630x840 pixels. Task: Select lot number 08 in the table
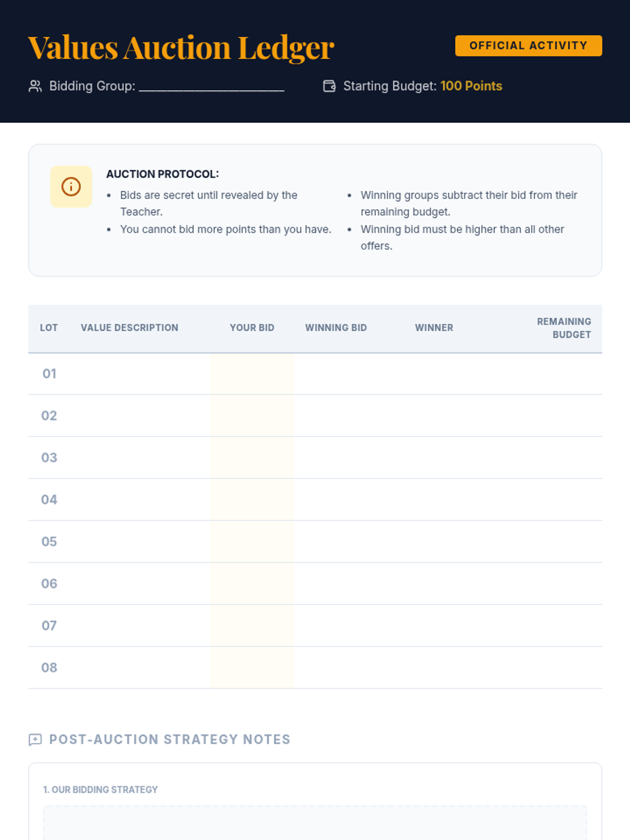point(49,668)
